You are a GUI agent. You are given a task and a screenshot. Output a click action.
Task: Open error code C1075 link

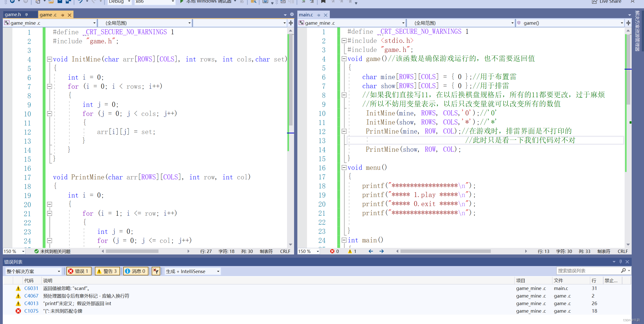point(31,311)
